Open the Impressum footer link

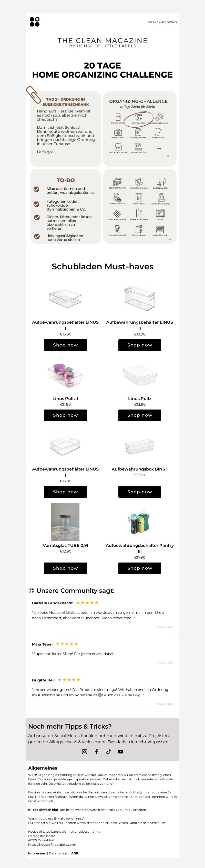[37, 853]
